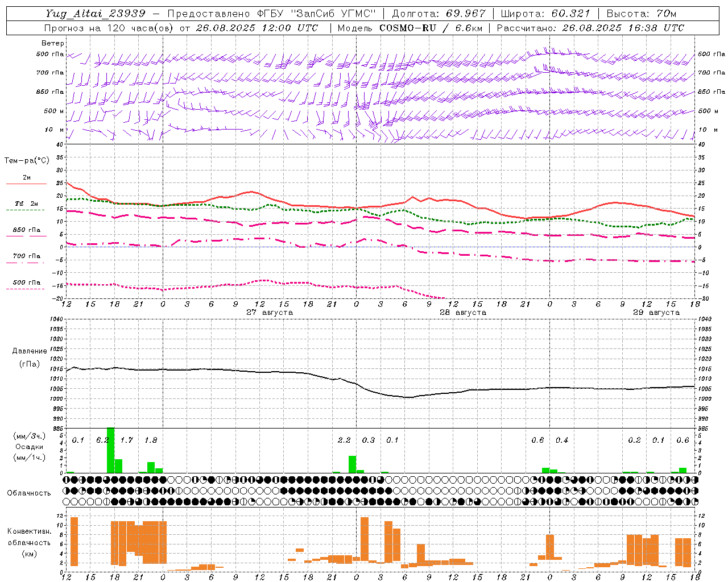Click the longitude value Долгота: 69.967
This screenshot has width=728, height=582.
(439, 14)
